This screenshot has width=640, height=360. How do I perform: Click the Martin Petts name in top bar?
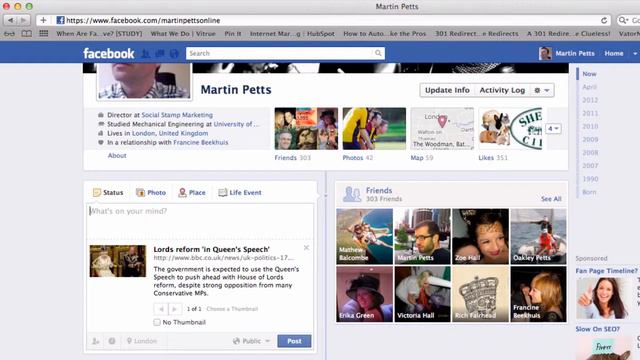click(x=575, y=53)
